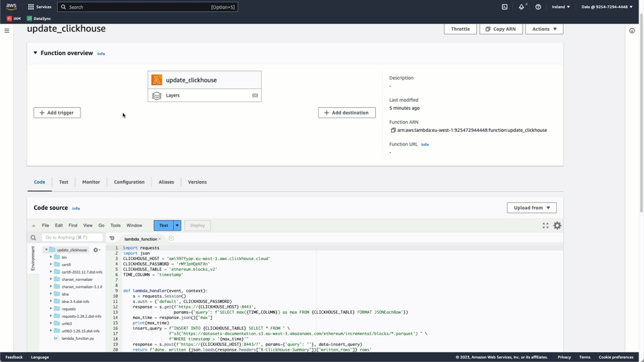
Task: Click the search magnifier in the editor sidebar
Action: click(x=33, y=237)
